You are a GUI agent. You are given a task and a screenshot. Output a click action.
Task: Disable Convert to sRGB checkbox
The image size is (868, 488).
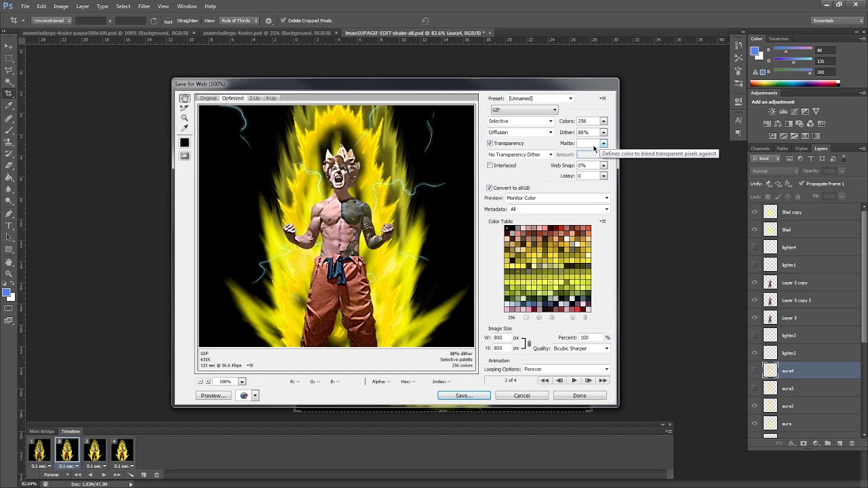[490, 188]
